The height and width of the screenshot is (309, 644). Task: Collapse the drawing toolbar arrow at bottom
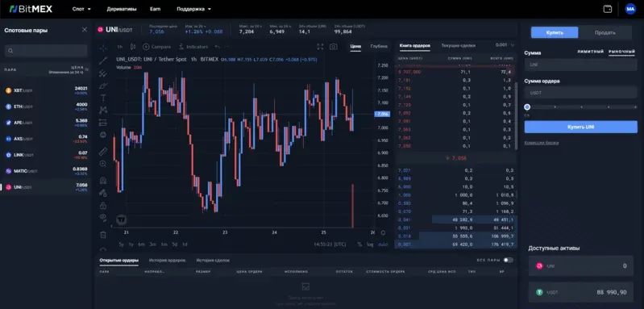[103, 249]
